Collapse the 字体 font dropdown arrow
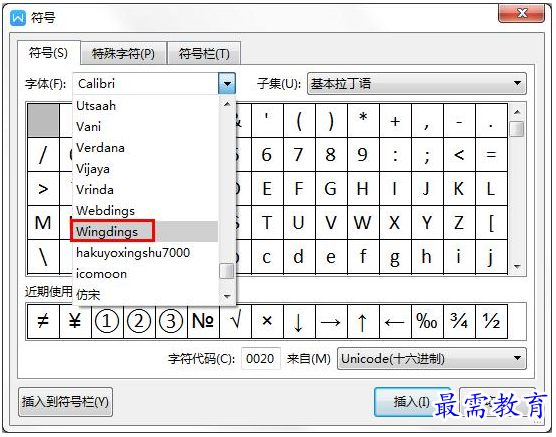 (227, 84)
